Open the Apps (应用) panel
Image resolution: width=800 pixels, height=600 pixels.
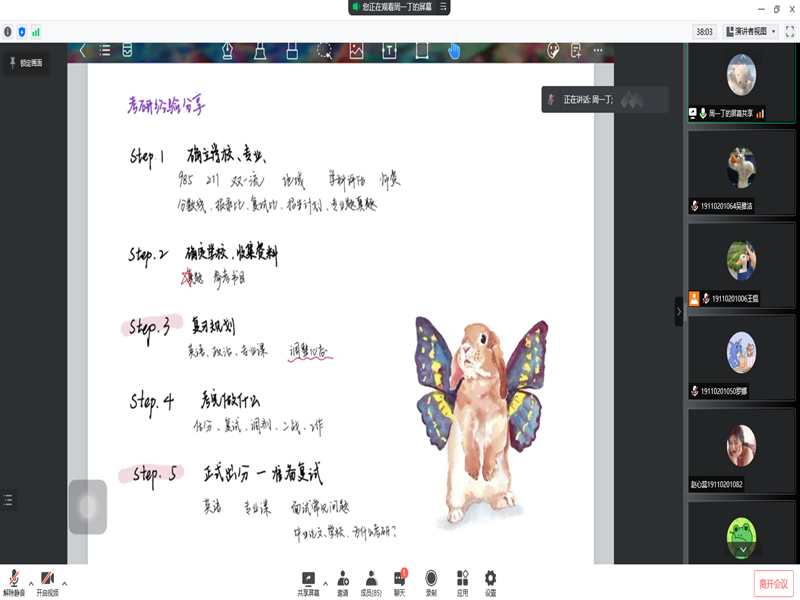pos(462,581)
